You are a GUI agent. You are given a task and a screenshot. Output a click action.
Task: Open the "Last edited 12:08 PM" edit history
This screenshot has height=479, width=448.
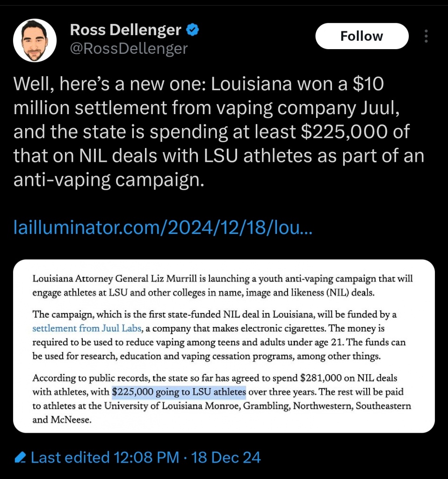click(x=105, y=457)
